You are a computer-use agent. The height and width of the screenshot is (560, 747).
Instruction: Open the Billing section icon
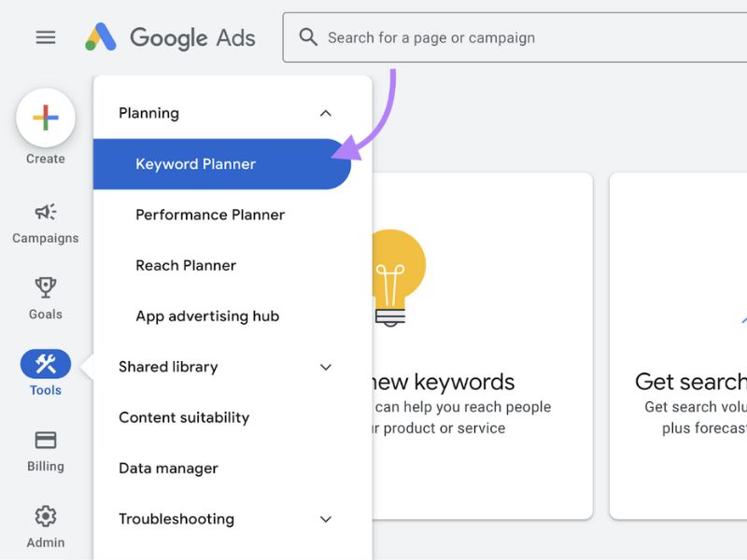coord(45,440)
